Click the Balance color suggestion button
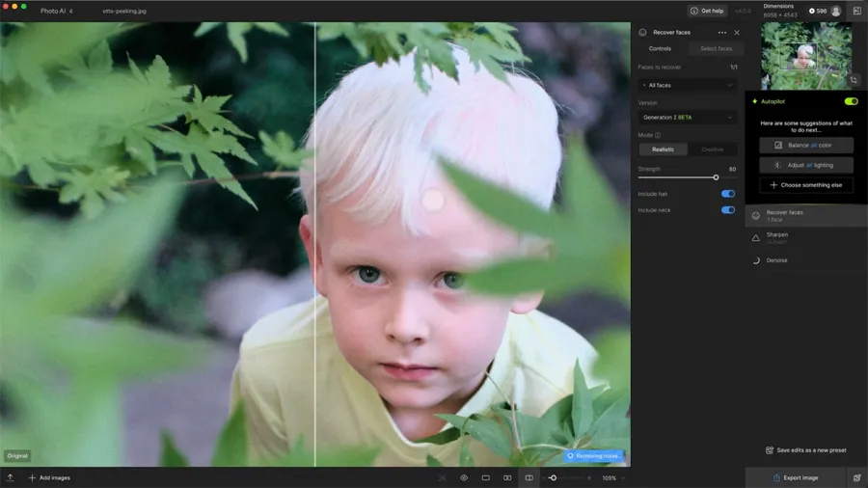Screen dimensions: 868x488 coord(806,145)
